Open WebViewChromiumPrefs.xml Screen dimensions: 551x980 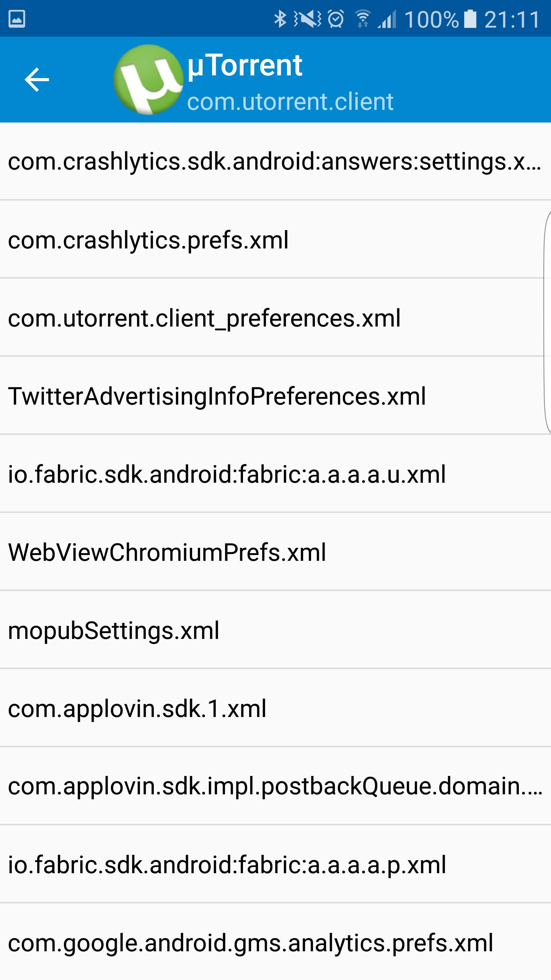click(x=275, y=552)
